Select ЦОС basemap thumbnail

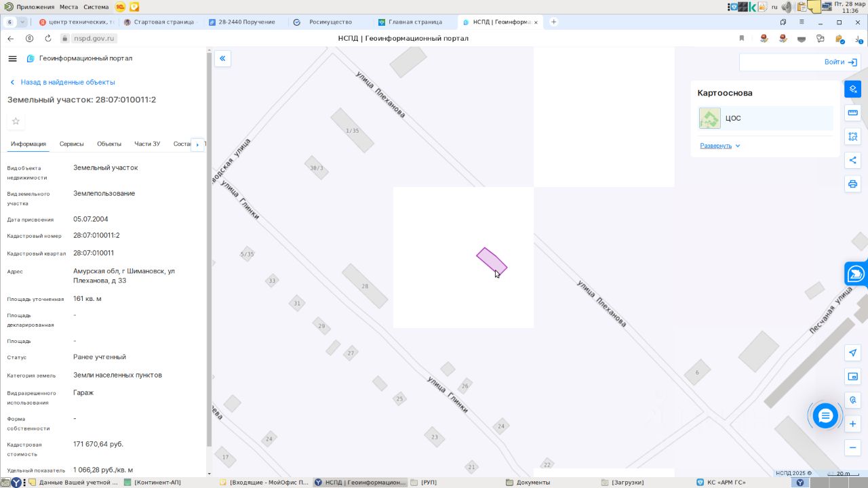[x=710, y=119]
